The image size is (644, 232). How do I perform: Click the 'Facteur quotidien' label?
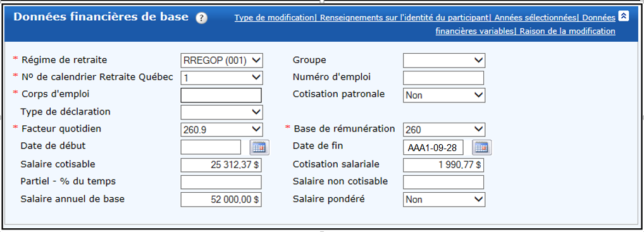click(61, 128)
